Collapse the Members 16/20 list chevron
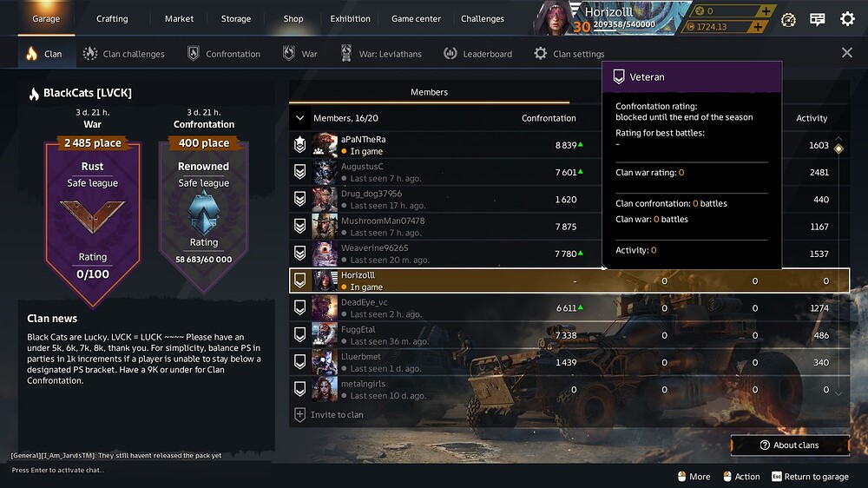The height and width of the screenshot is (488, 868). tap(299, 118)
